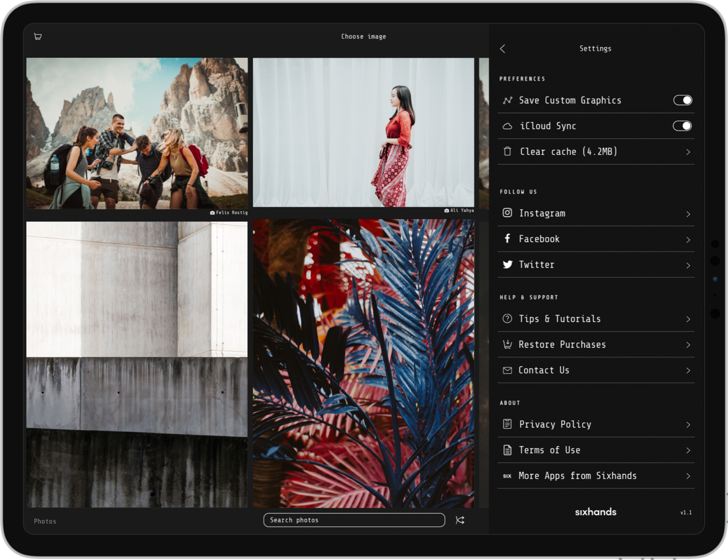Select Save Custom Graphics label
Image resolution: width=728 pixels, height=560 pixels.
pyautogui.click(x=570, y=100)
